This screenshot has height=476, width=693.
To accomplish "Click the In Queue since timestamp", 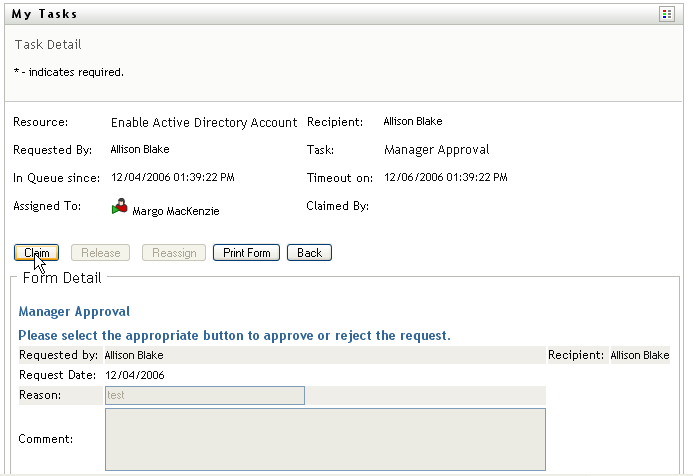I will click(x=172, y=178).
